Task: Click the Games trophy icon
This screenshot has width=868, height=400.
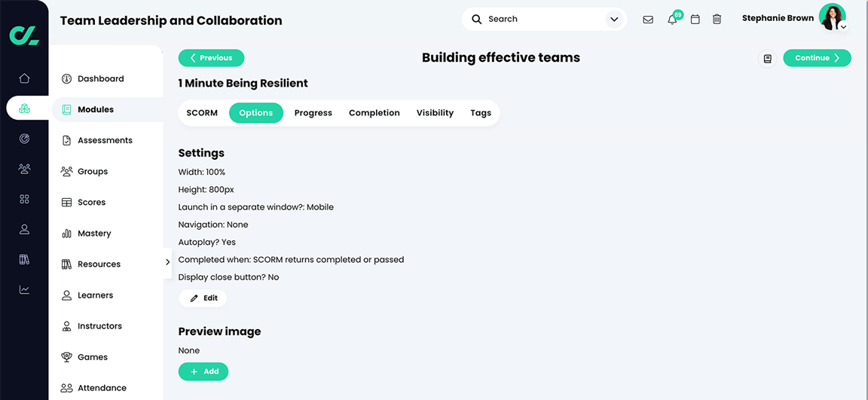Action: pyautogui.click(x=66, y=357)
